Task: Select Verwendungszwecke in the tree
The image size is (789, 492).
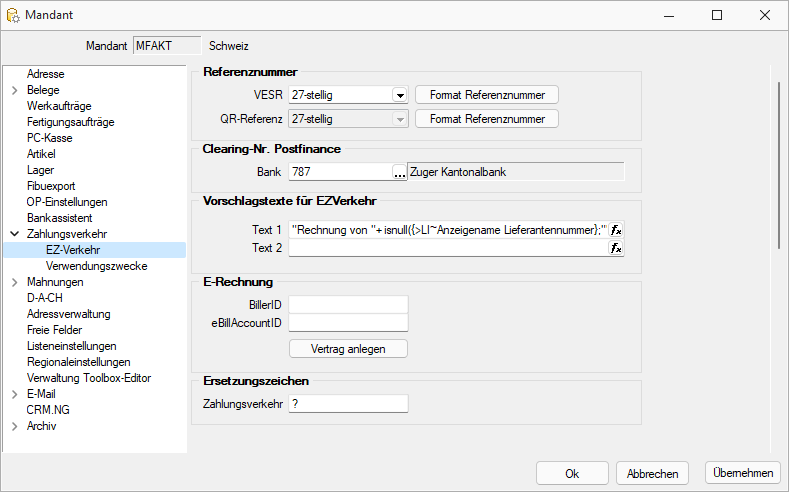Action: coord(97,266)
